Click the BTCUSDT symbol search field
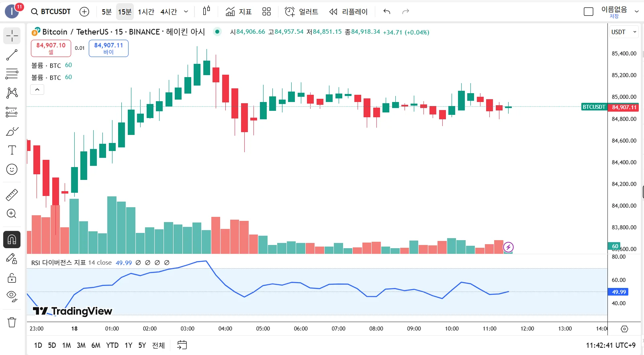 coord(51,12)
